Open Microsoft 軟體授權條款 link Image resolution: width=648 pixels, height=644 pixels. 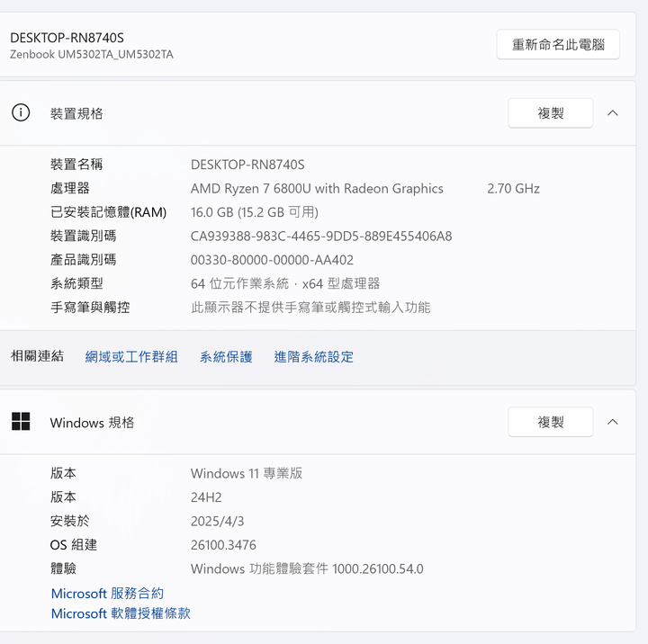click(x=121, y=613)
